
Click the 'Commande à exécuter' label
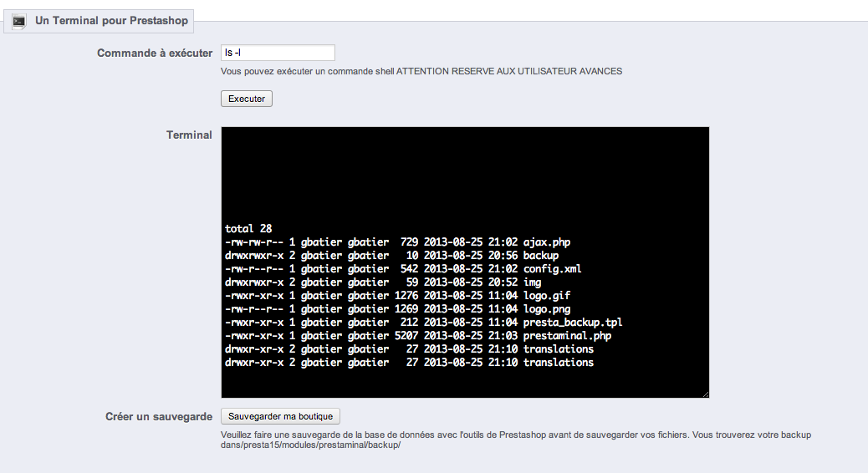155,53
